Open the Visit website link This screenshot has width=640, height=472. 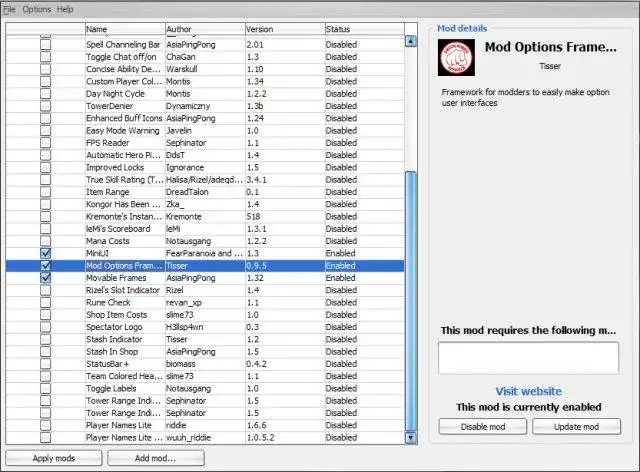pos(529,391)
